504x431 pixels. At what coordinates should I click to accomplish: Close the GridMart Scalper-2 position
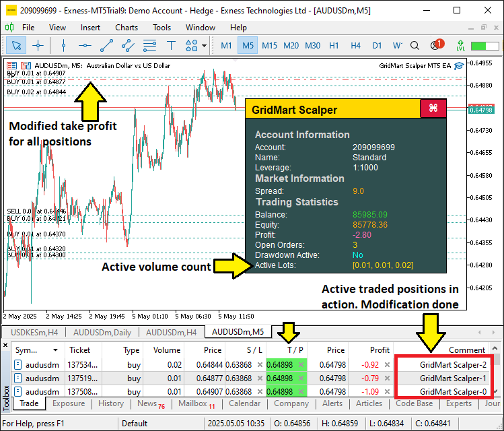pyautogui.click(x=388, y=365)
